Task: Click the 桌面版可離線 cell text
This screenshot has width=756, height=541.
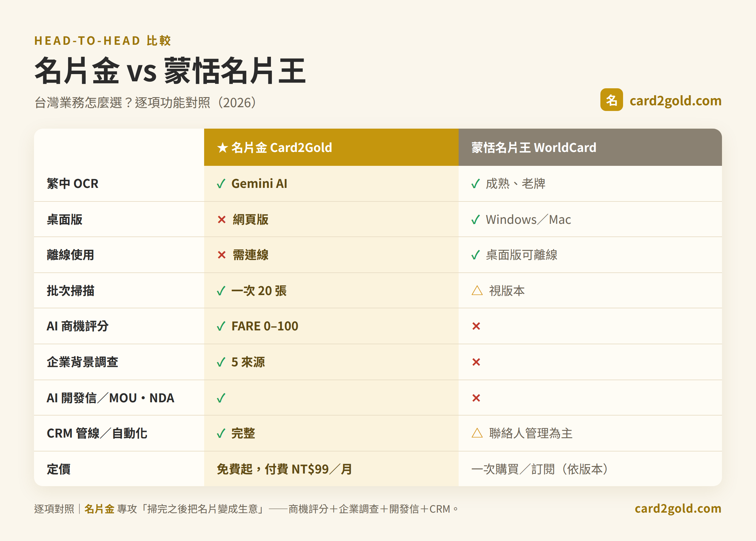Action: [x=521, y=255]
